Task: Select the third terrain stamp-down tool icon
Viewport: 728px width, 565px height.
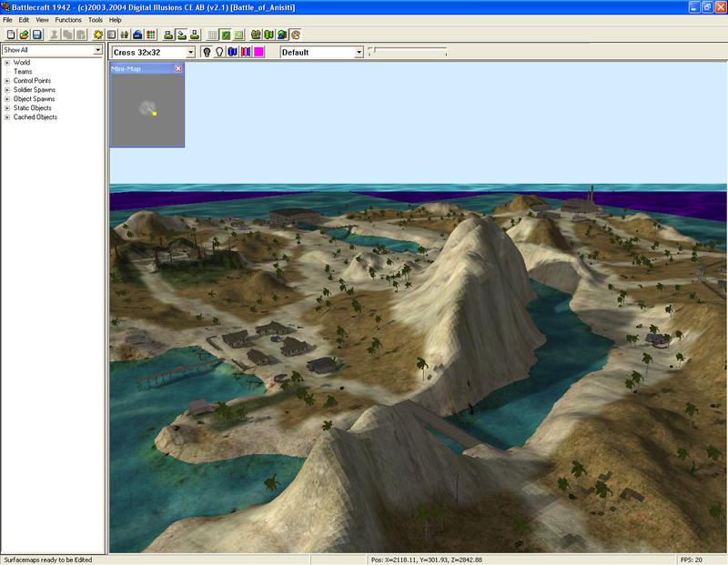Action: pyautogui.click(x=195, y=35)
